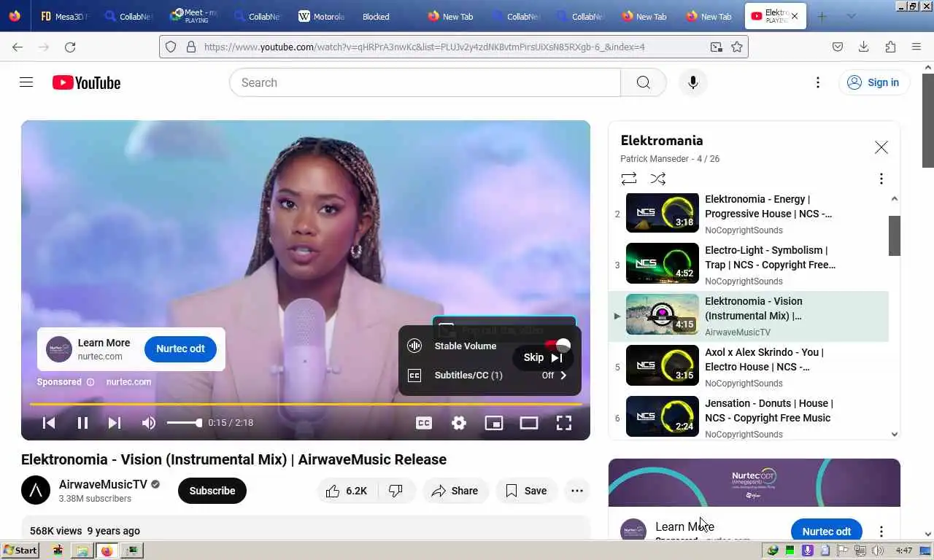
Task: Close the Elektromania playlist panel
Action: click(x=881, y=147)
